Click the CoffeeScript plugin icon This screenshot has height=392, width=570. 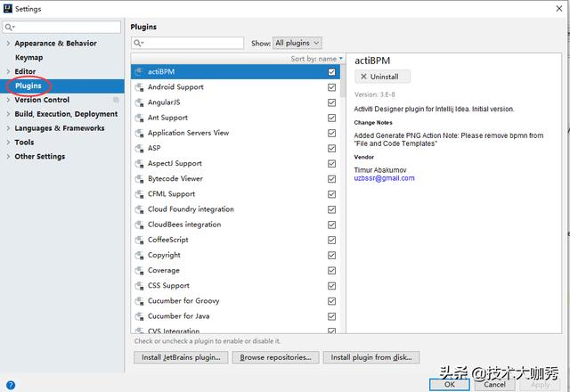pos(139,240)
